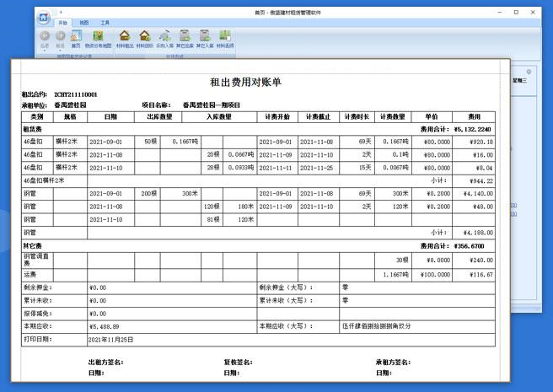Switch to the 开始 ribbon tab
Image resolution: width=553 pixels, height=392 pixels.
point(62,23)
